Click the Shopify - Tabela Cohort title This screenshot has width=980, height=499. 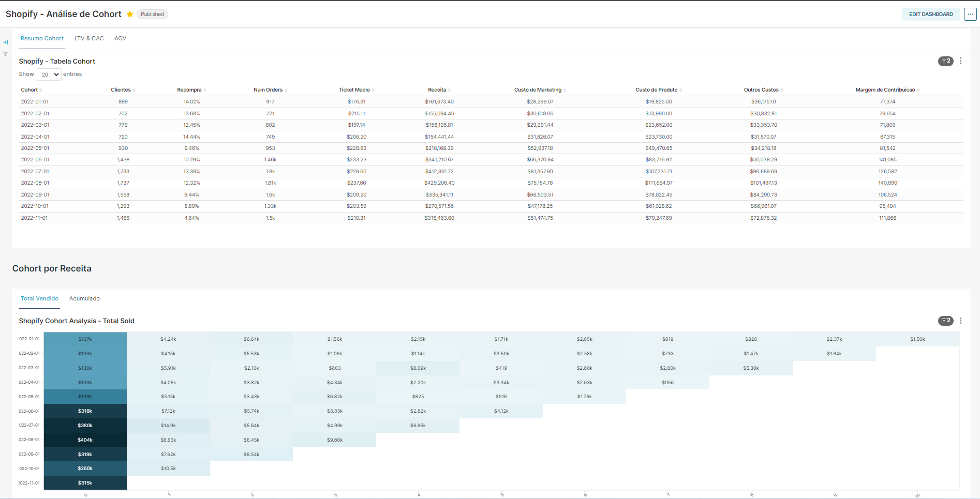pos(57,61)
